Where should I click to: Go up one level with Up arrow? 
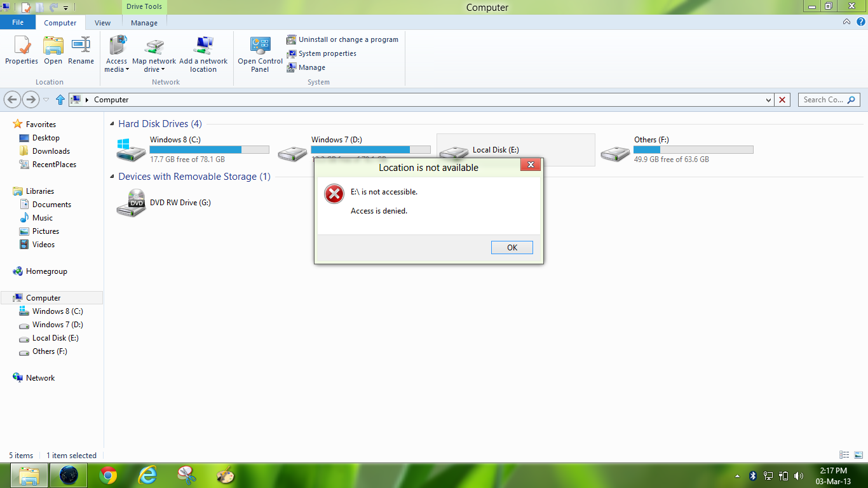(60, 100)
